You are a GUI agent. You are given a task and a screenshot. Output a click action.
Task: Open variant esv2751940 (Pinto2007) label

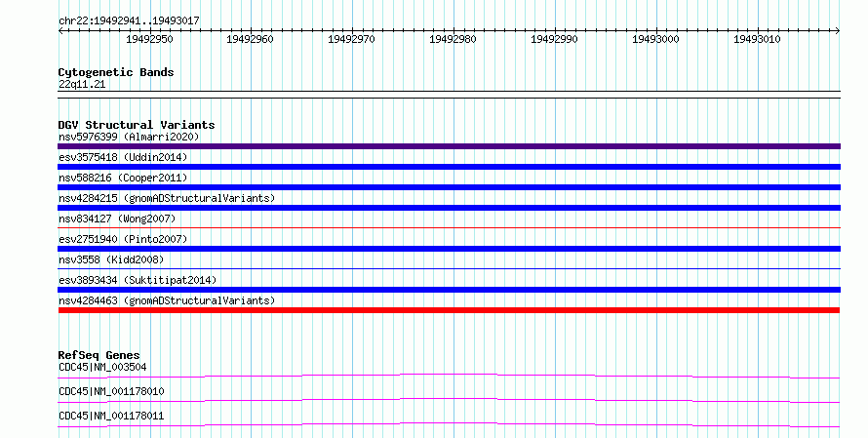tap(123, 239)
